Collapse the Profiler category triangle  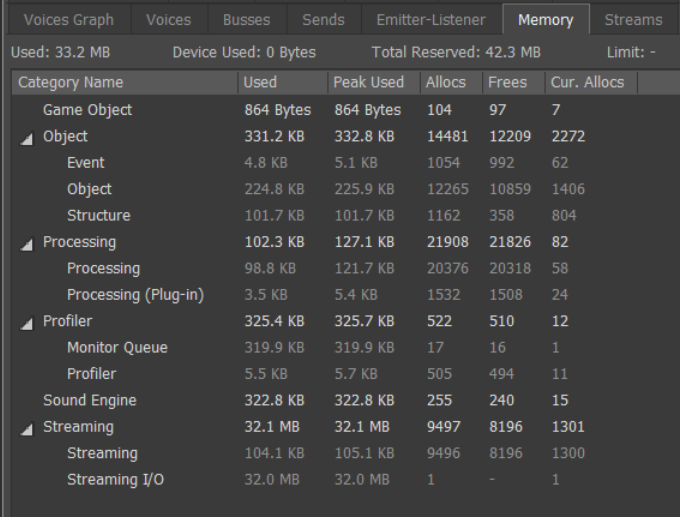click(26, 322)
